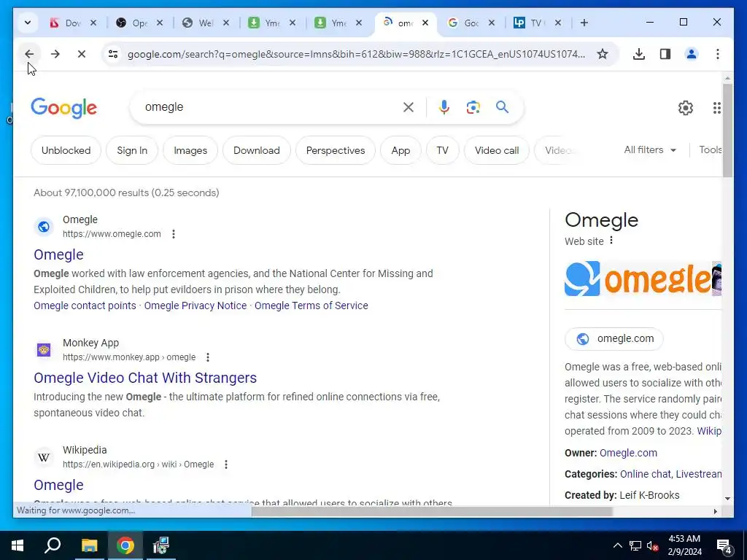Viewport: 747px width, 560px height.
Task: Click the address bar URL
Action: (356, 54)
